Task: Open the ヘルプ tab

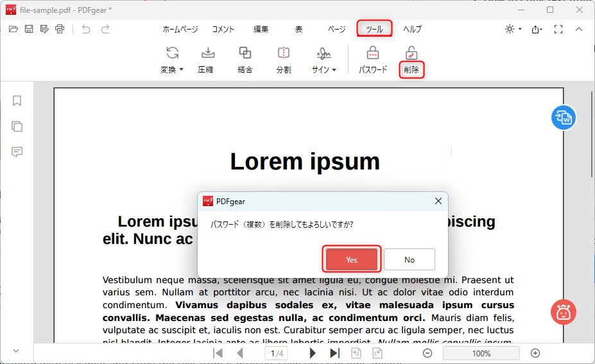Action: tap(412, 30)
